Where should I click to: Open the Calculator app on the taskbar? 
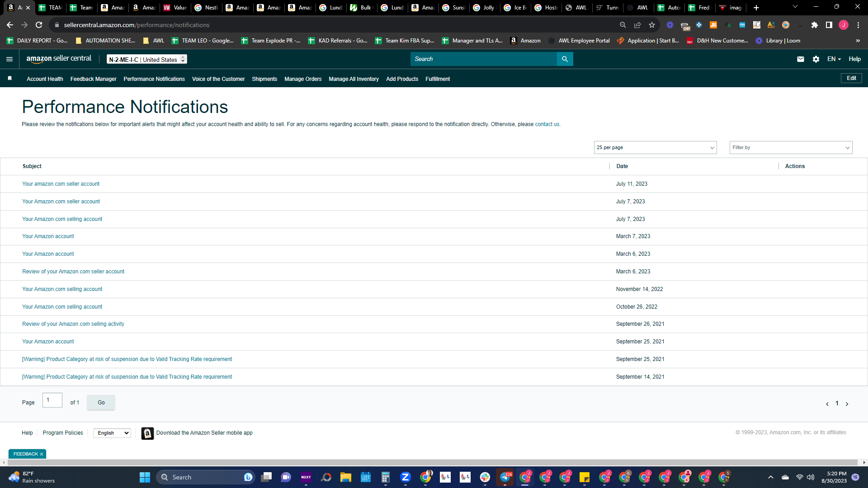click(386, 477)
